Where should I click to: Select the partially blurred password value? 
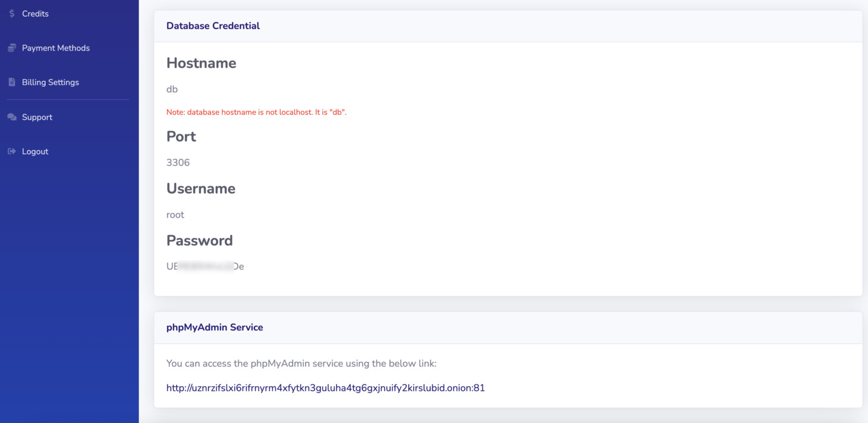pyautogui.click(x=205, y=267)
